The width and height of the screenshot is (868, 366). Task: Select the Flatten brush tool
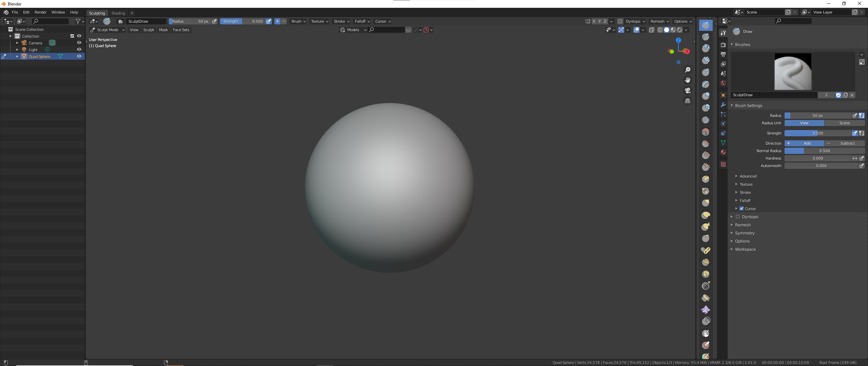coord(706,144)
